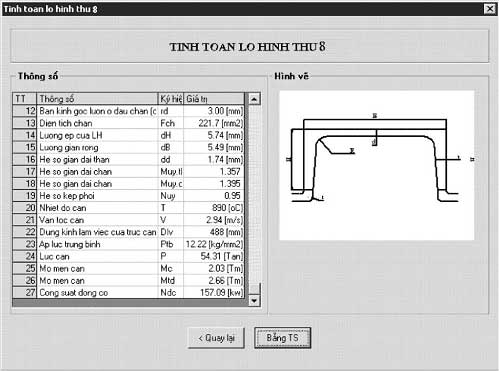Click the profile drawing in Hình vẽ
This screenshot has width=499, height=371.
tap(376, 165)
